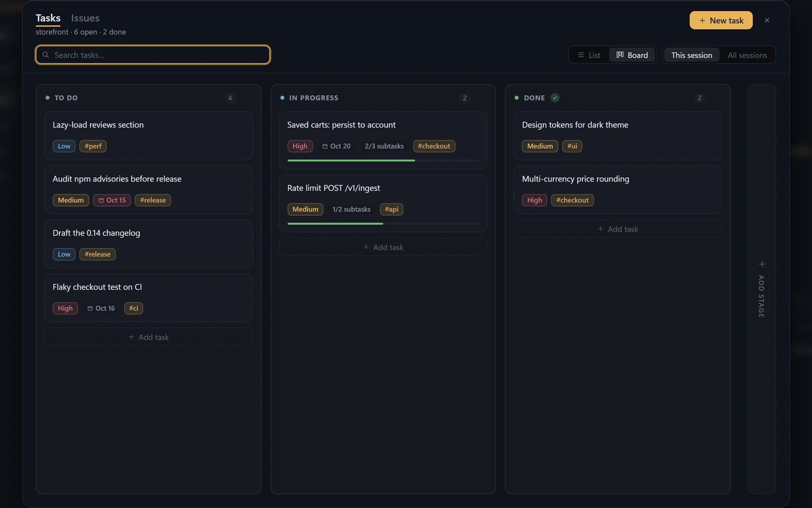The width and height of the screenshot is (812, 508).
Task: Click the calendar icon beside Oct 16
Action: (x=90, y=308)
